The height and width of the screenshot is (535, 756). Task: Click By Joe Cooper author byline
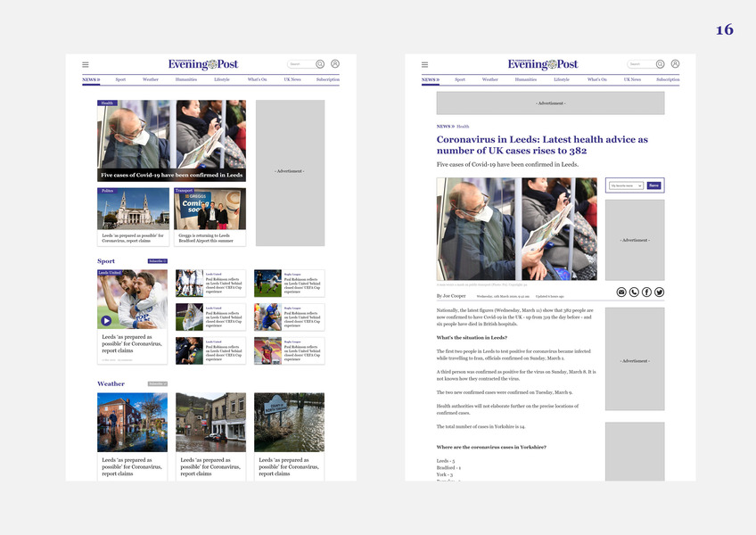coord(451,296)
